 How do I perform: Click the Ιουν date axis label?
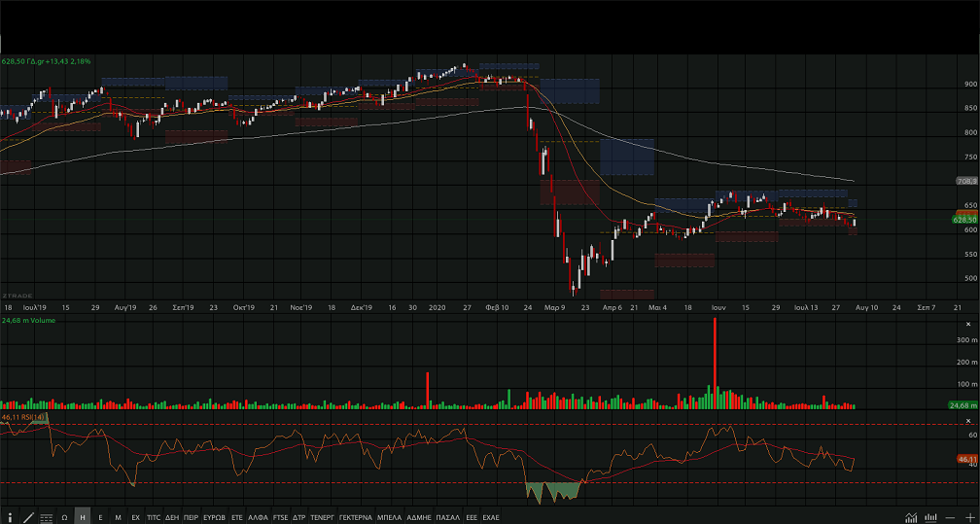(x=717, y=307)
